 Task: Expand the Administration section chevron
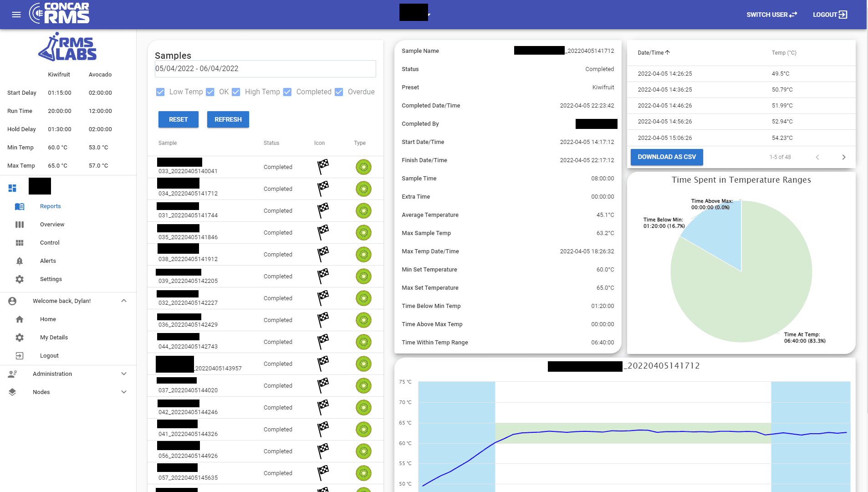pyautogui.click(x=124, y=374)
